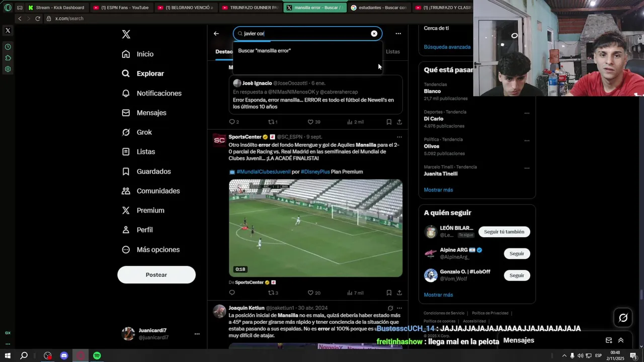Click Seguir tú también for LEÓN BILAR
The image size is (644, 362).
(x=504, y=232)
